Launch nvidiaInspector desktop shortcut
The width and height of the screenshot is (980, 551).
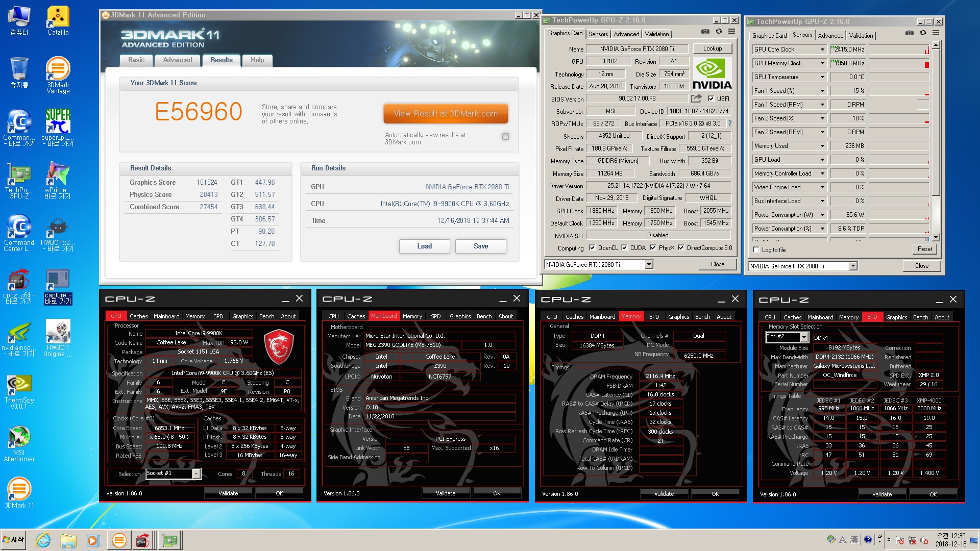pyautogui.click(x=19, y=339)
